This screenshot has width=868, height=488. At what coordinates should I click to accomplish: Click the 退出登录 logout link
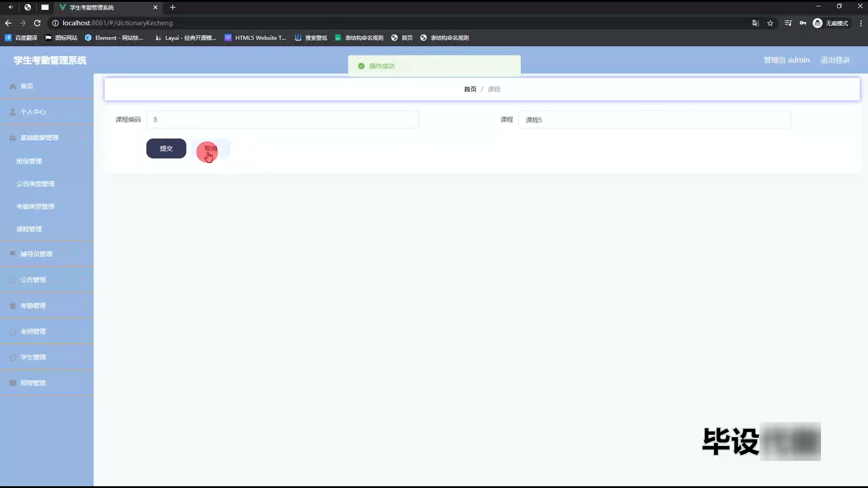835,60
